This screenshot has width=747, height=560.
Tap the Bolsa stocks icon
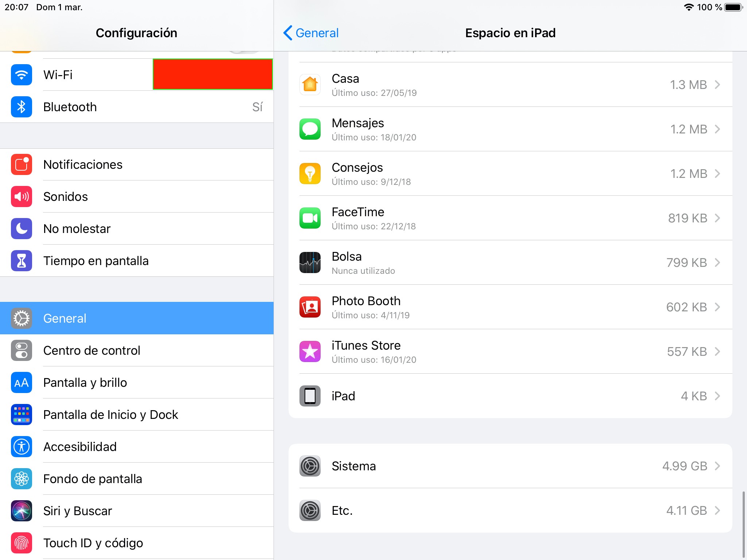[x=310, y=262]
